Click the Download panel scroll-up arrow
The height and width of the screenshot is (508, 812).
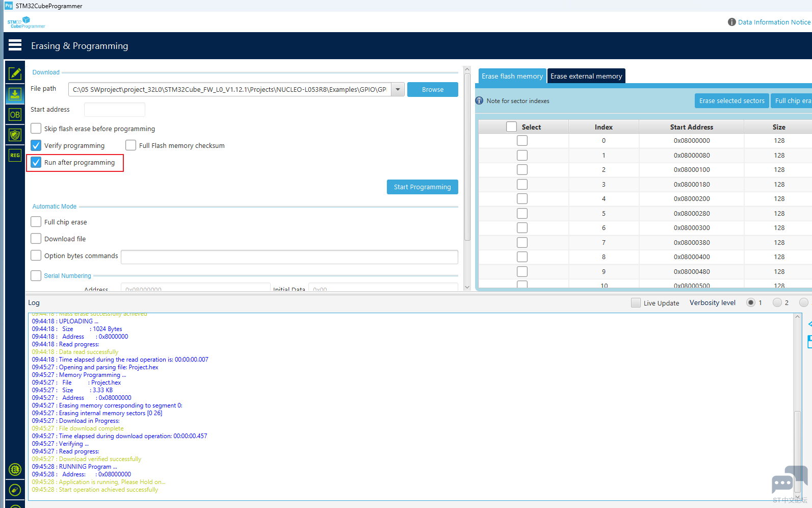467,69
